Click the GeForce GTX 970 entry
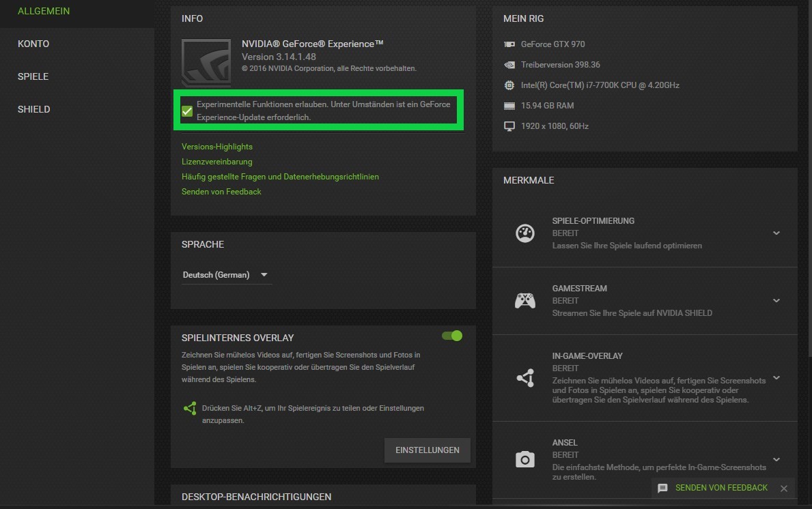The width and height of the screenshot is (812, 509). pos(552,44)
